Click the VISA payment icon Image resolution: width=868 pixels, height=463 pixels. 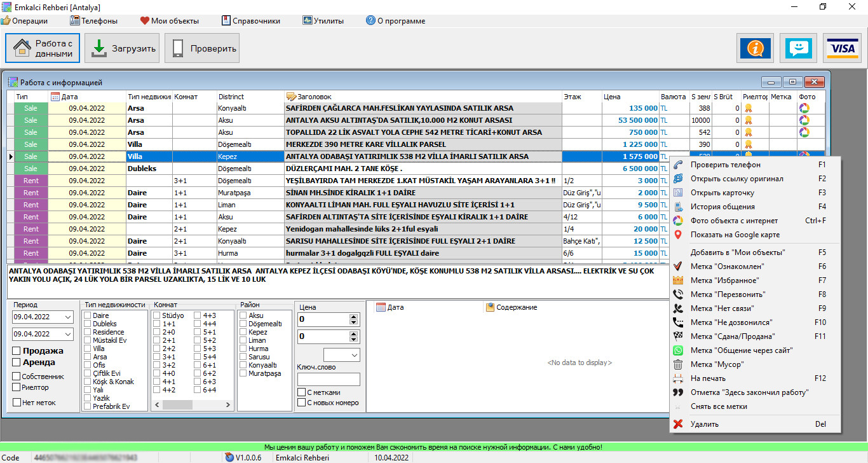[842, 48]
